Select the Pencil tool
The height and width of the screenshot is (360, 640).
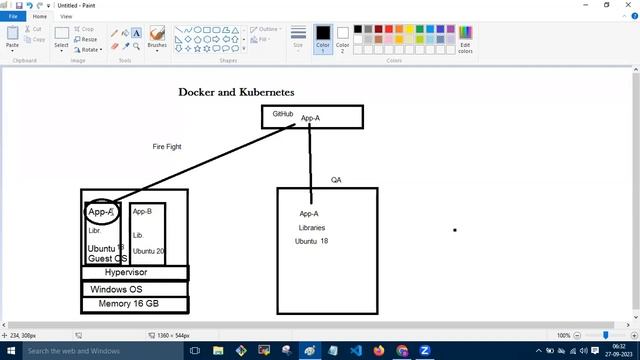pyautogui.click(x=115, y=33)
